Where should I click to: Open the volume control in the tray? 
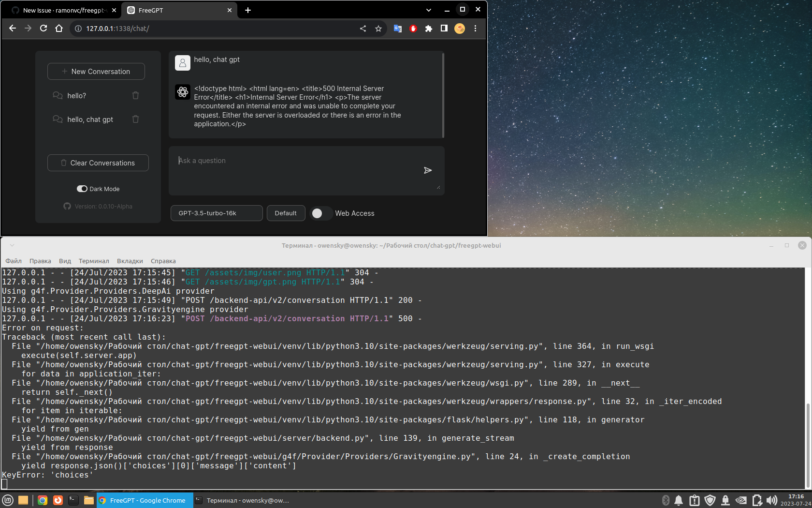coord(772,500)
